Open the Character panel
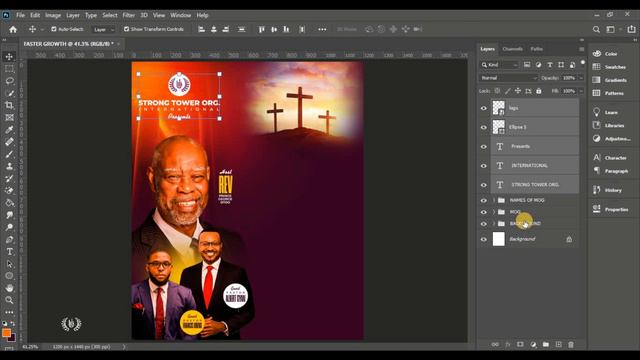The image size is (640, 360). pos(610,158)
